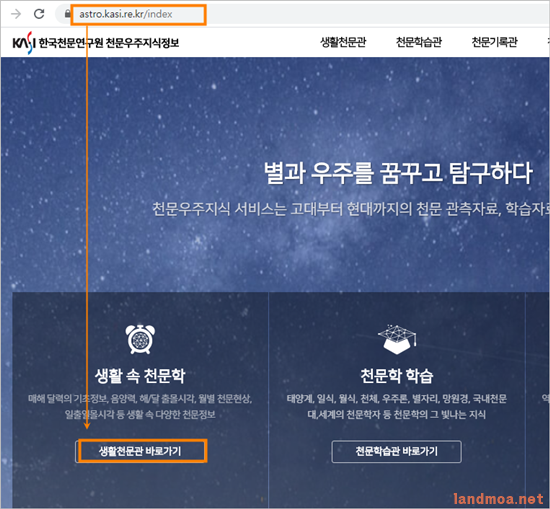Click the 별과 우주를 꿈꾸고 탐구하다 headline
The width and height of the screenshot is (550, 509).
point(398,173)
